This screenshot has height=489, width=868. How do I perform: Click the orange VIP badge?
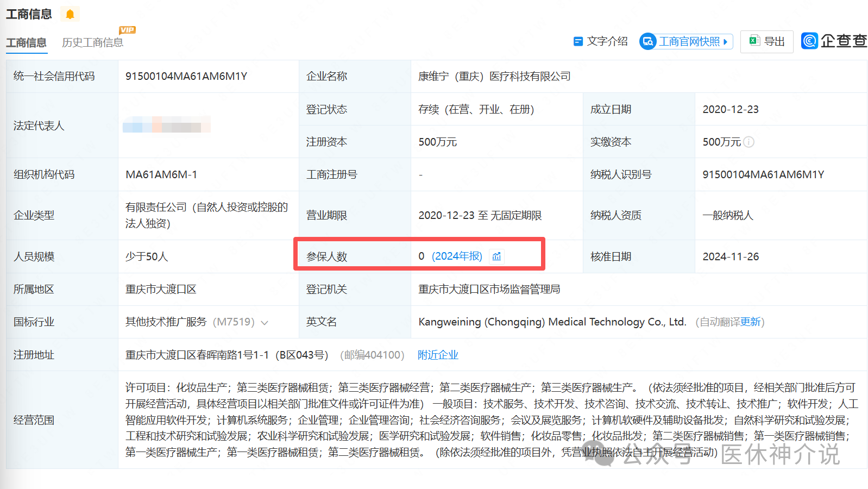[x=127, y=30]
